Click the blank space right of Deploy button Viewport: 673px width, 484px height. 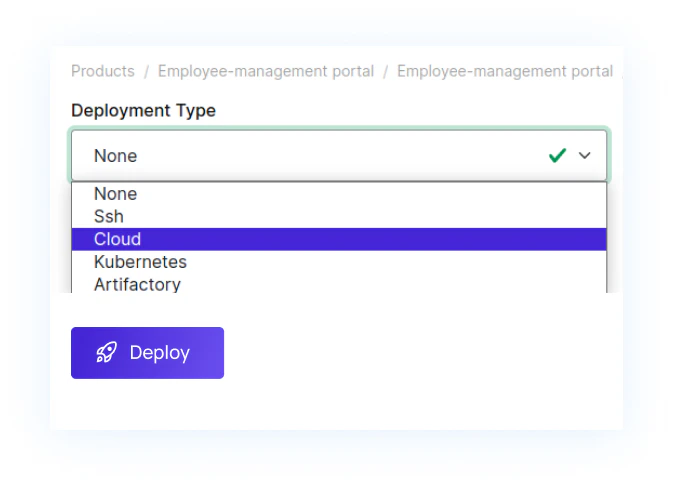(x=420, y=352)
